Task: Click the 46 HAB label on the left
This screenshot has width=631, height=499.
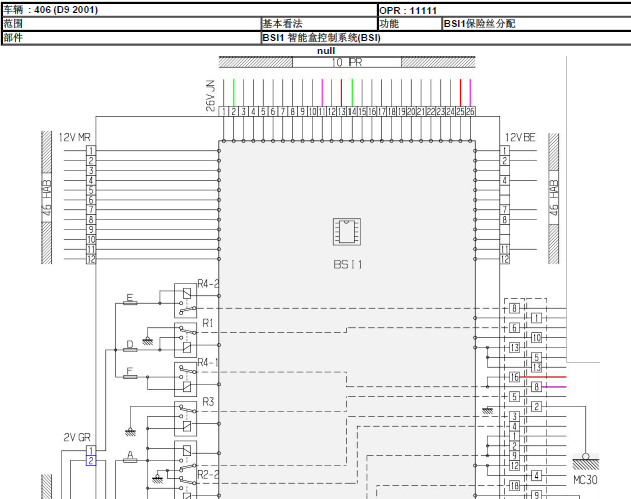Action: 47,198
